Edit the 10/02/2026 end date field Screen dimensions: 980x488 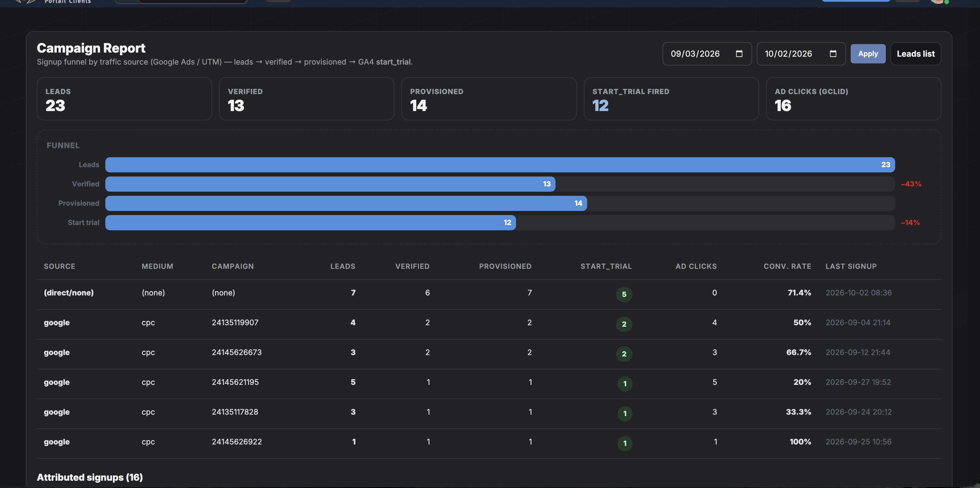tap(801, 53)
